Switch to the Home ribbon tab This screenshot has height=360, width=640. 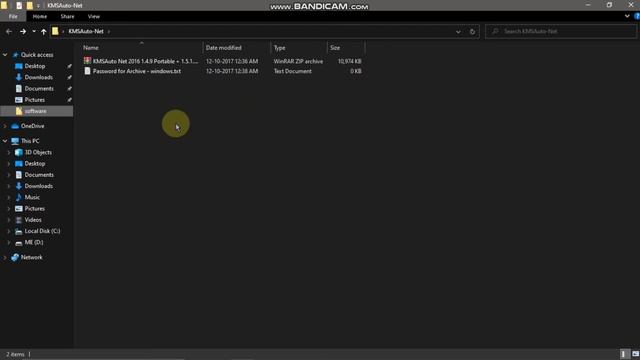point(40,16)
